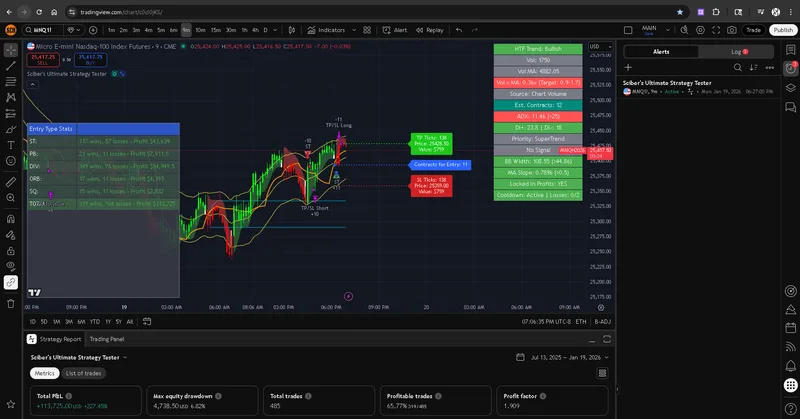
Task: Open the economic calendar icon in right sidebar
Action: (x=790, y=328)
